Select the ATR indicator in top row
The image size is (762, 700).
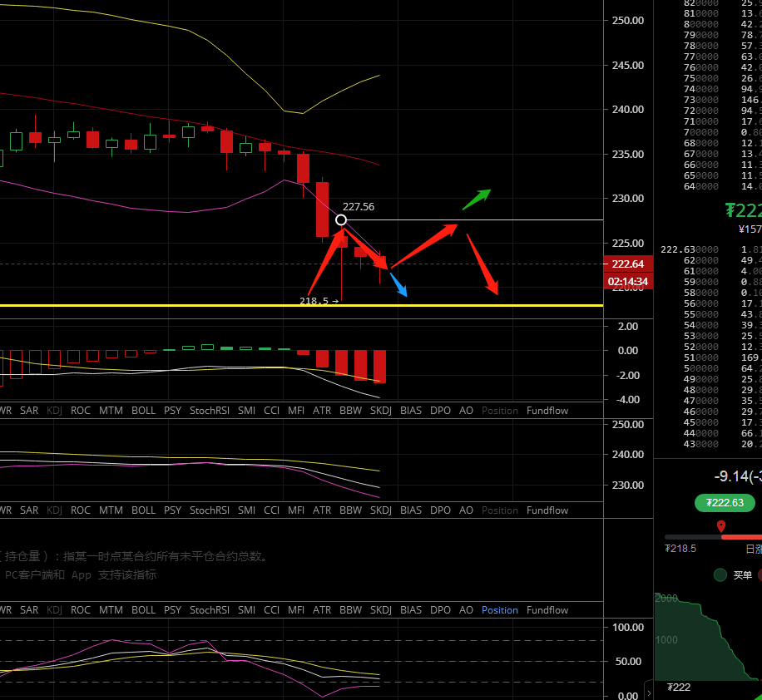click(322, 411)
